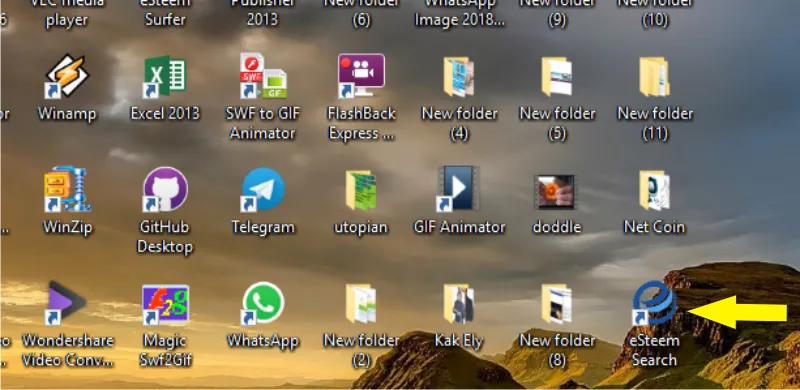Launch FlashBack Express recorder icon
The image size is (800, 390).
361,77
